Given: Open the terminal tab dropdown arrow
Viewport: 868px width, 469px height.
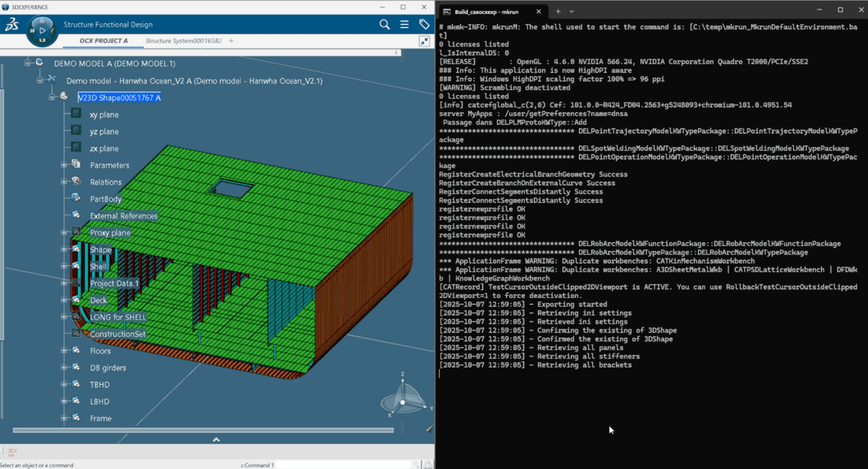Looking at the screenshot, I should click(571, 12).
